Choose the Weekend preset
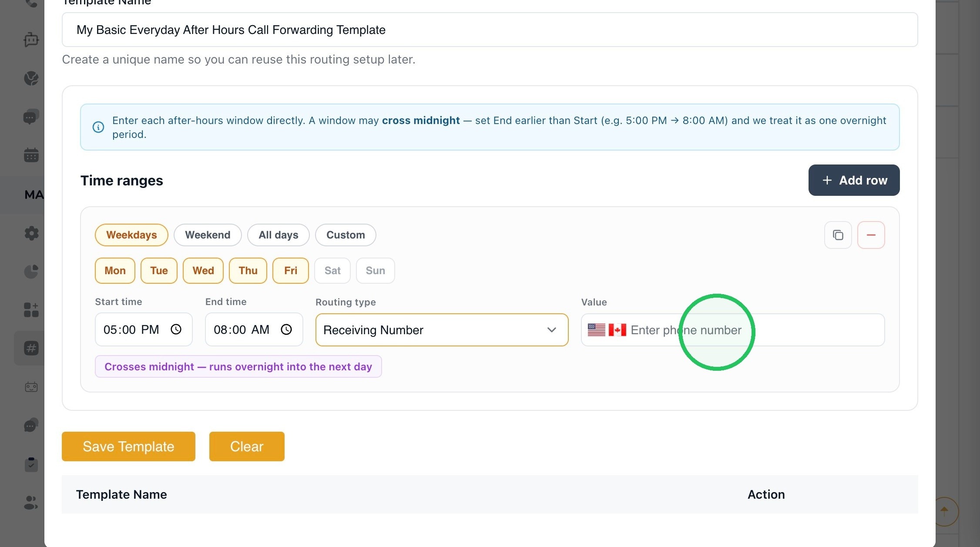Viewport: 980px width, 547px height. pyautogui.click(x=208, y=235)
